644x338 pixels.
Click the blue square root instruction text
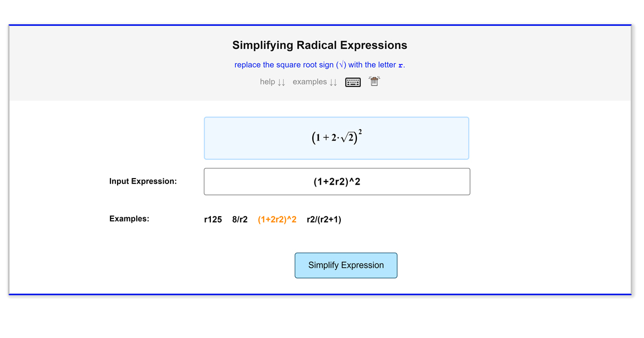[319, 65]
